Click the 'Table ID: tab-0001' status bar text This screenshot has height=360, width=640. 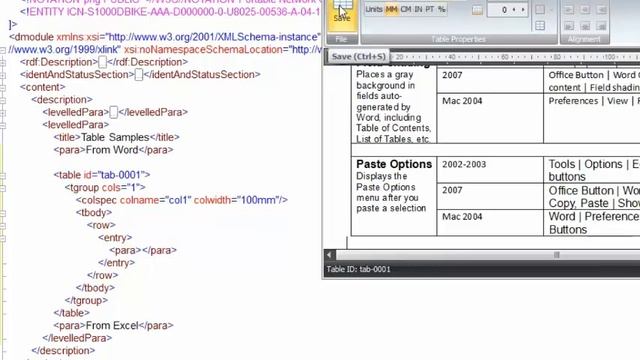(x=358, y=269)
